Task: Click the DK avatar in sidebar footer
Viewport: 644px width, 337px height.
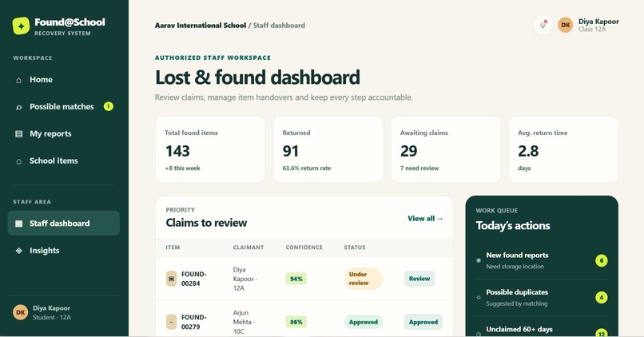Action: tap(20, 312)
